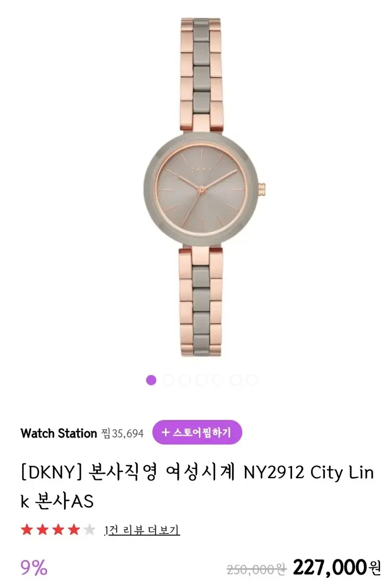
Task: Go to the fourth carousel dot
Action: coord(201,380)
